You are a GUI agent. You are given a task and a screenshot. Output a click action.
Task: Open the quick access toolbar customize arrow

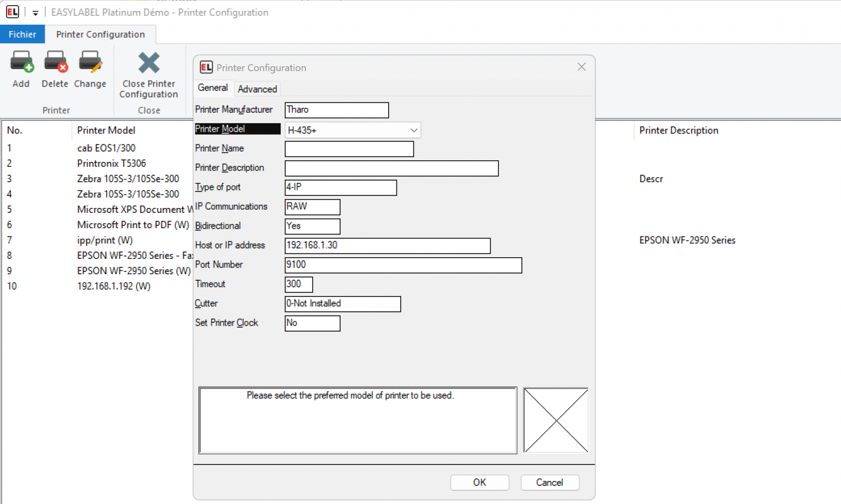35,13
